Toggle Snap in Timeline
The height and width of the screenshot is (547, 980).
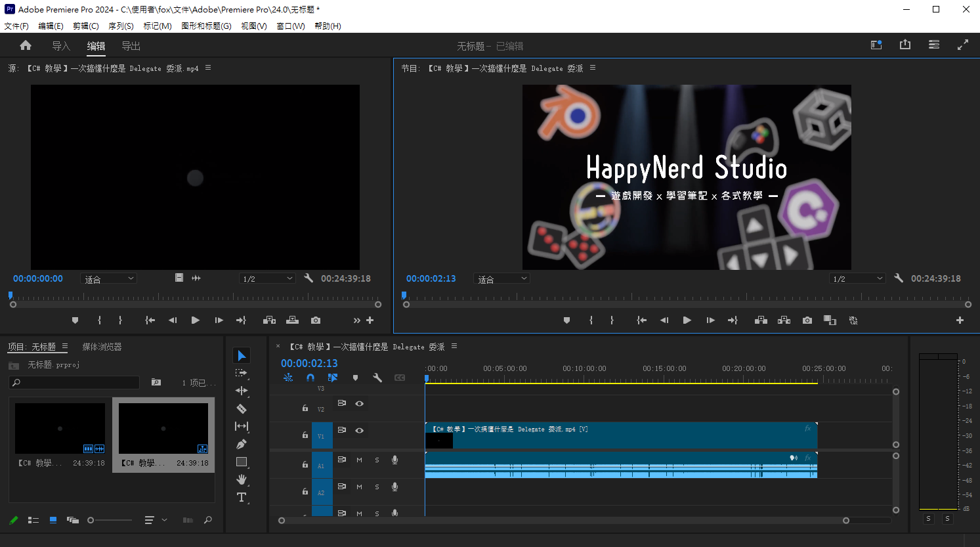click(x=310, y=378)
